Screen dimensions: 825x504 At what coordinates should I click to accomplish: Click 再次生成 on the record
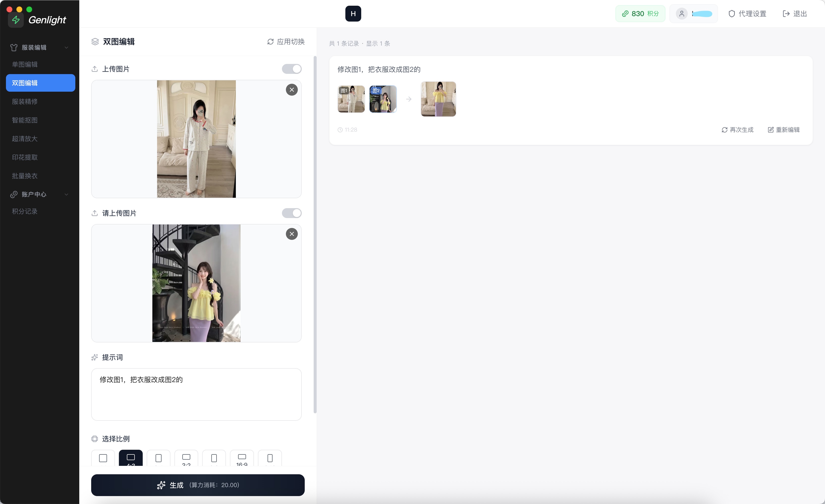[737, 130]
